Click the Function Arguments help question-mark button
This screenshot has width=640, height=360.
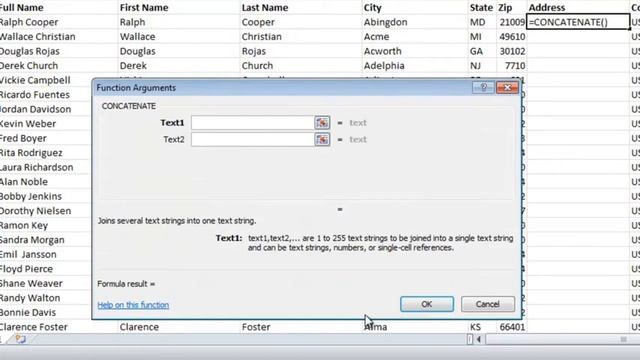[483, 87]
